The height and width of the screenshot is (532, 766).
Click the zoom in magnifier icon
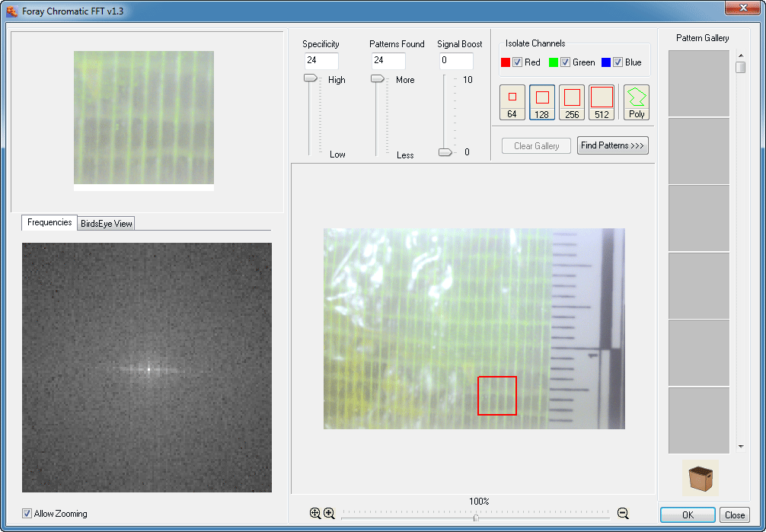pos(330,514)
